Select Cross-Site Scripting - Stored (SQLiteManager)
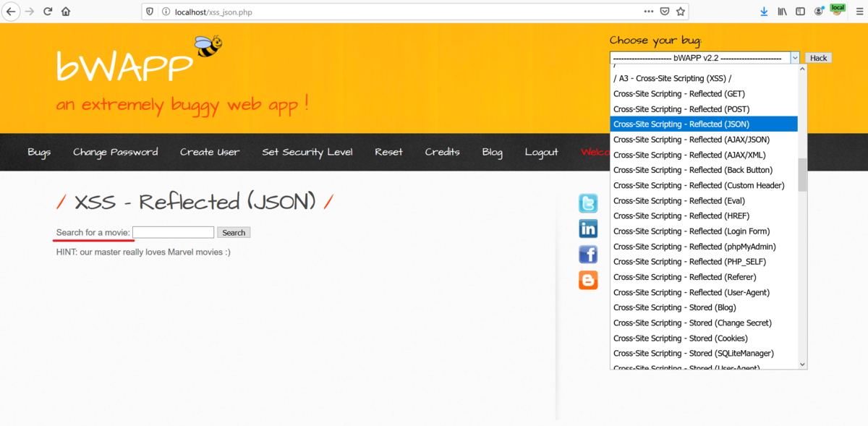Screen dimensions: 868x426 [x=704, y=354]
